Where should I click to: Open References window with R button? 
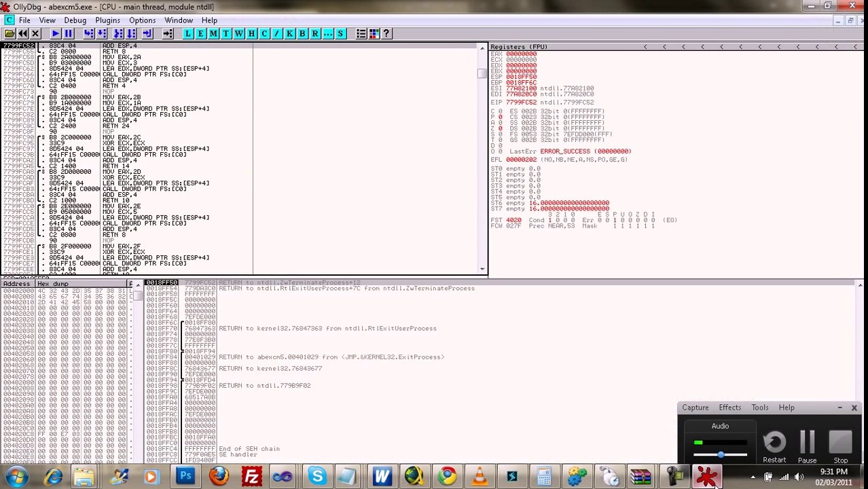coord(315,33)
